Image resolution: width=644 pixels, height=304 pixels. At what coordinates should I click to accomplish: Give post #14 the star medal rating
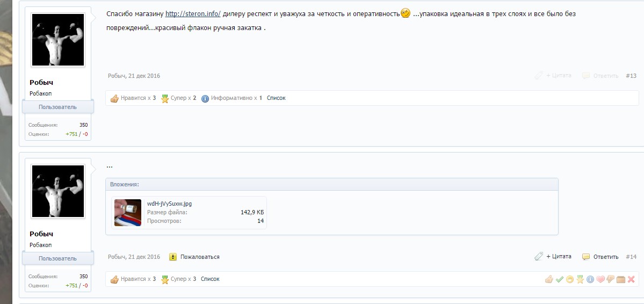(580, 279)
